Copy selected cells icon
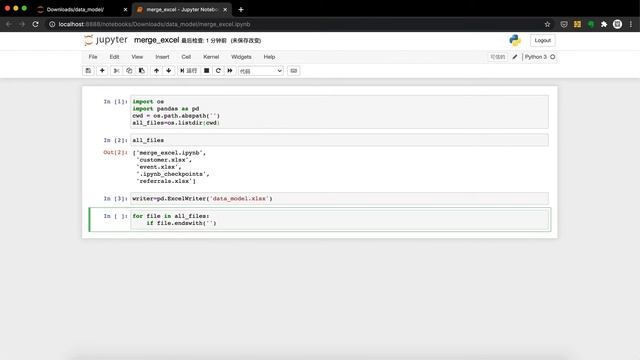This screenshot has height=360, width=640. coord(129,71)
